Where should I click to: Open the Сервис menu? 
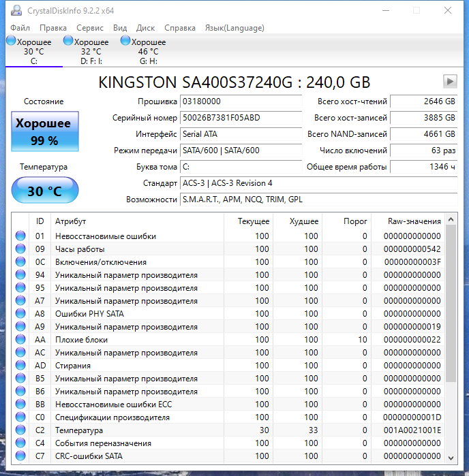(89, 28)
